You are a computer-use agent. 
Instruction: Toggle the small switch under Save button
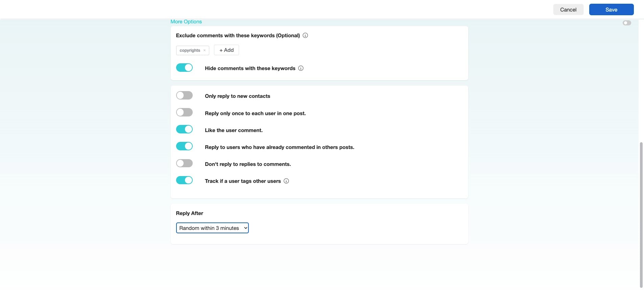(627, 23)
